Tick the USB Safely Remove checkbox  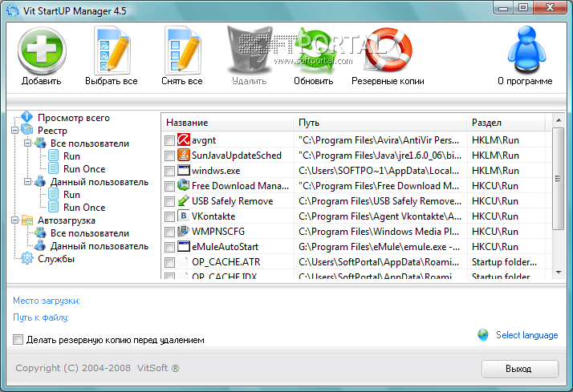169,201
